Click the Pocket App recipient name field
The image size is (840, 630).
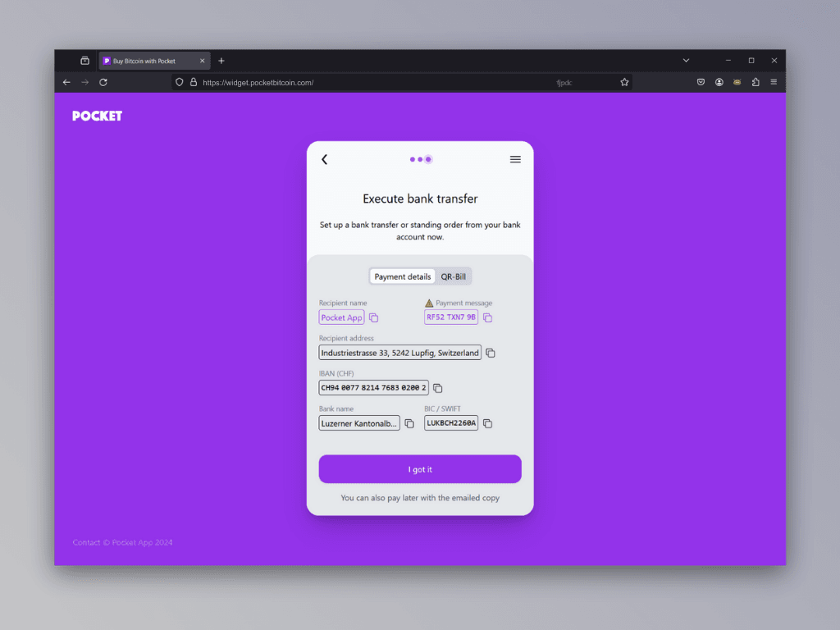[x=342, y=317]
